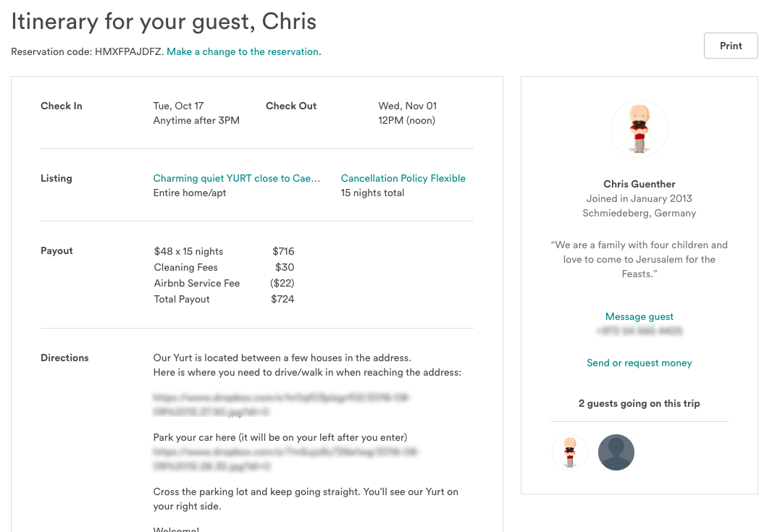Click Chris's small avatar in guests list

[570, 452]
